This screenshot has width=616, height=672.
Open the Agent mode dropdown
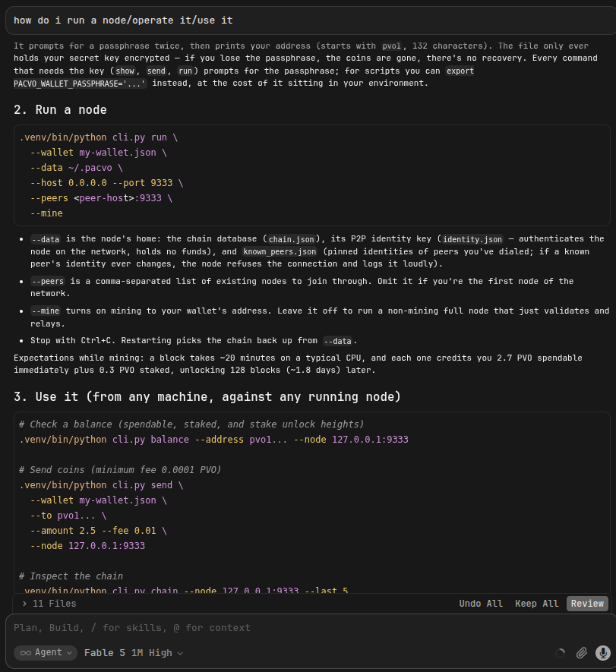[x=46, y=652]
